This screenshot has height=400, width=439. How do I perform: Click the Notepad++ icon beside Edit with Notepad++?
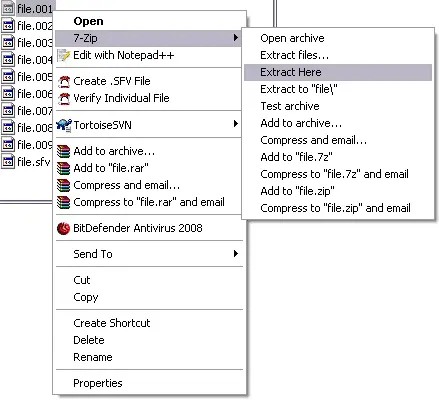point(63,55)
